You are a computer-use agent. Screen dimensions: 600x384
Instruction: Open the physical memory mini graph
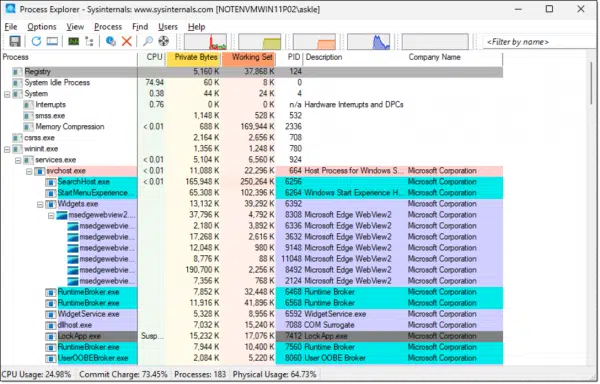tap(315, 42)
